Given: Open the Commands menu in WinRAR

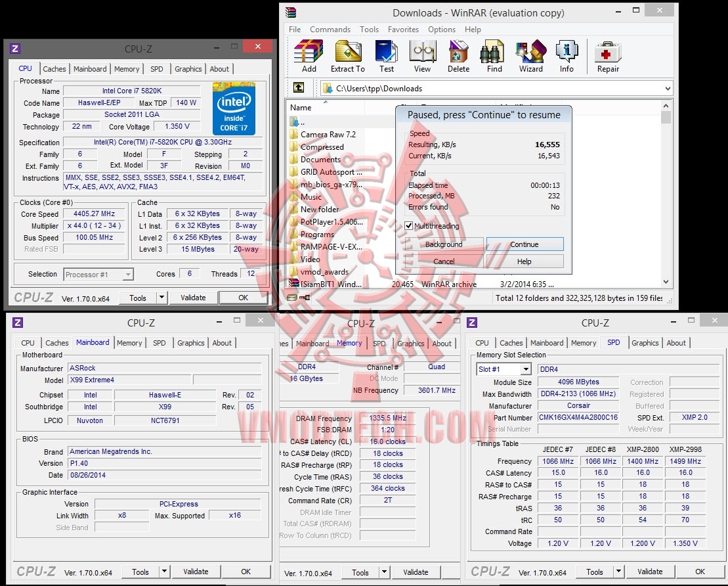Looking at the screenshot, I should 330,30.
